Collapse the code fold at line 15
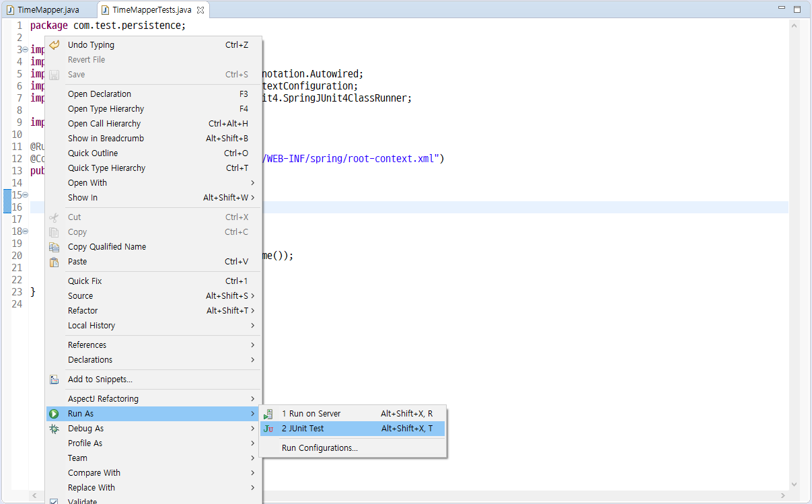The height and width of the screenshot is (504, 812). (25, 195)
